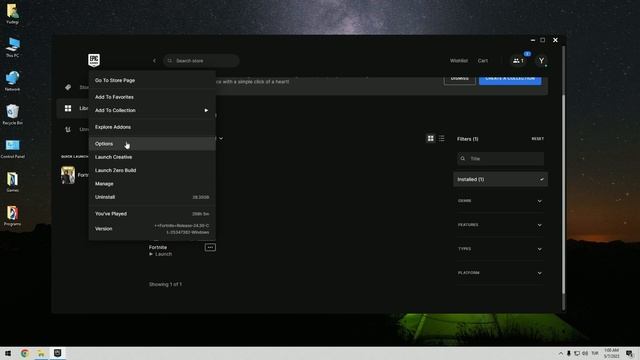Click the Search store input field
The width and height of the screenshot is (640, 360).
pyautogui.click(x=201, y=61)
